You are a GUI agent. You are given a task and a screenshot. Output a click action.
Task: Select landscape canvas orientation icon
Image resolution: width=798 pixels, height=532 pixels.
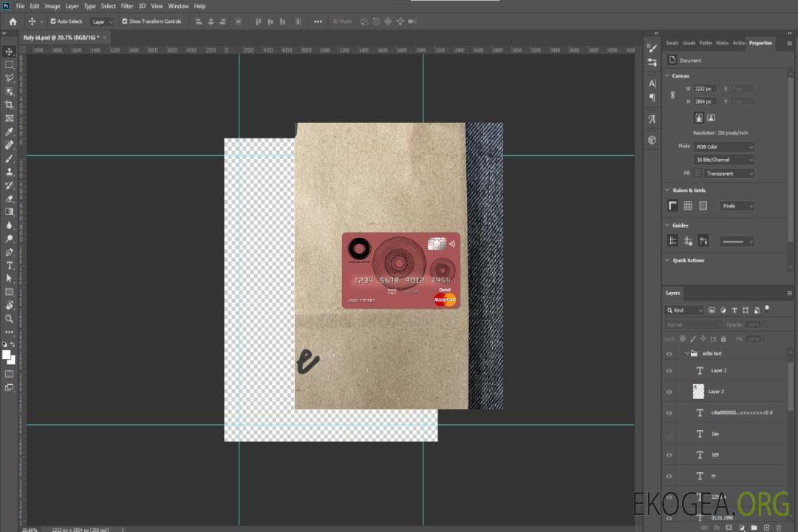[x=711, y=117]
